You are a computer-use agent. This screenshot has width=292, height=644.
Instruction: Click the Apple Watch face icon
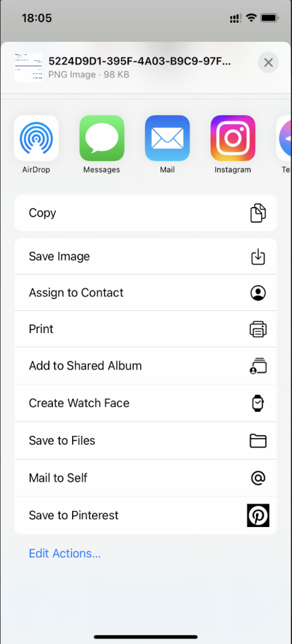tap(258, 403)
